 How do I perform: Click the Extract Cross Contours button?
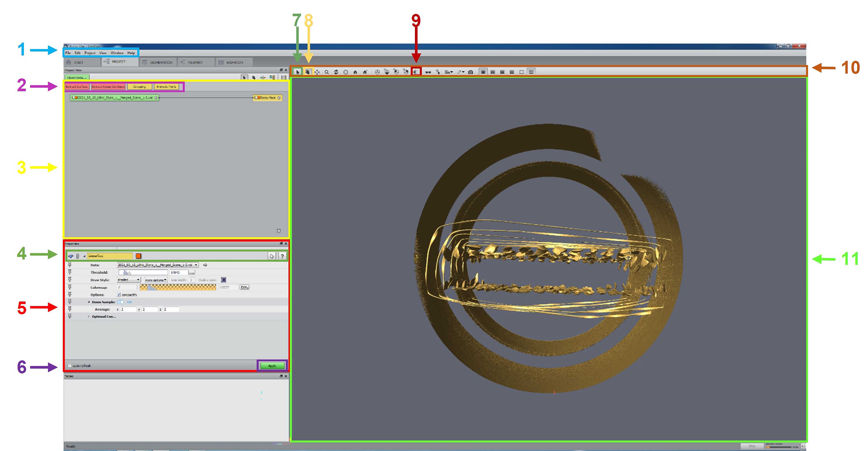tap(108, 87)
